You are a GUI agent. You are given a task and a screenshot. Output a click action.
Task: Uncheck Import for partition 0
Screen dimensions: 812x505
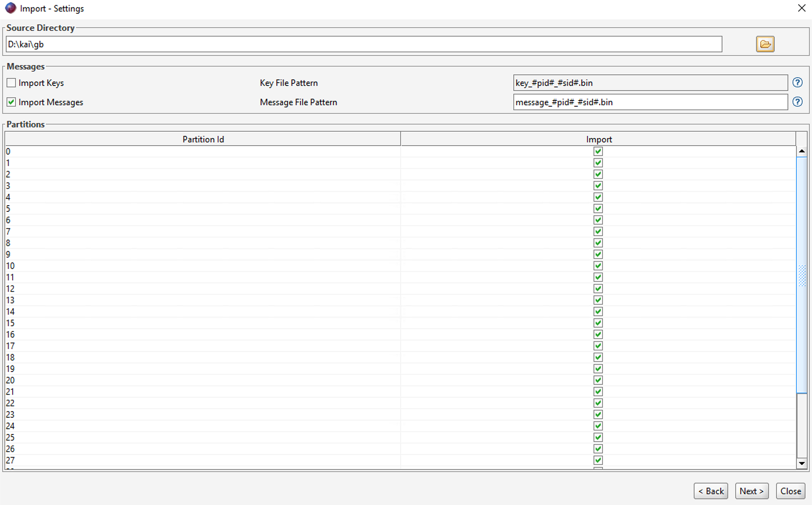598,151
